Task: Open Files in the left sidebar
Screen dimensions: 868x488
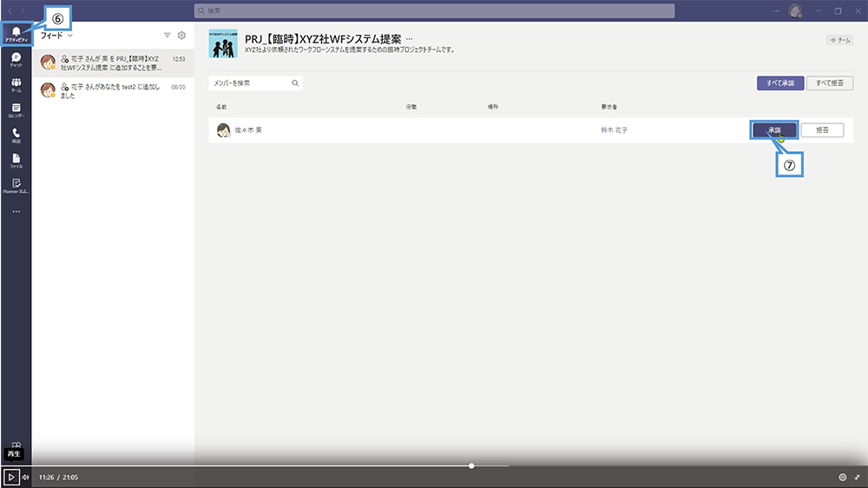Action: tap(16, 161)
